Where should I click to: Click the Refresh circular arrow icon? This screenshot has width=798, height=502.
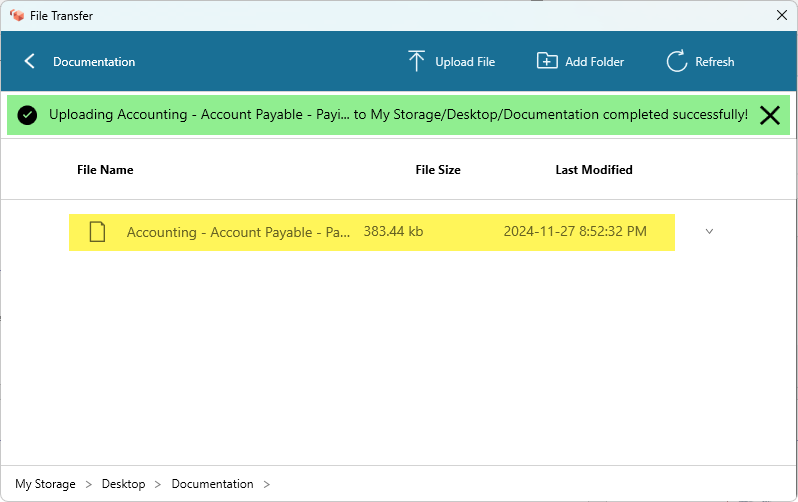tap(677, 61)
